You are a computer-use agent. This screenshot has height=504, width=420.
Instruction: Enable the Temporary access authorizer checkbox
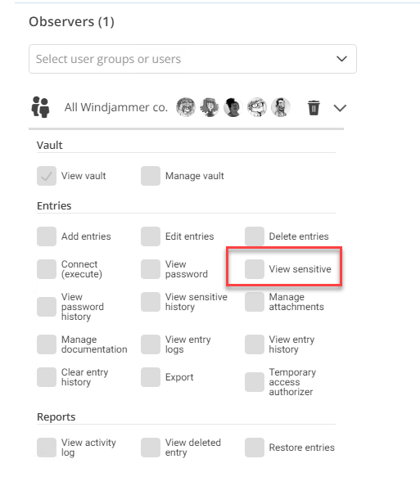click(255, 382)
